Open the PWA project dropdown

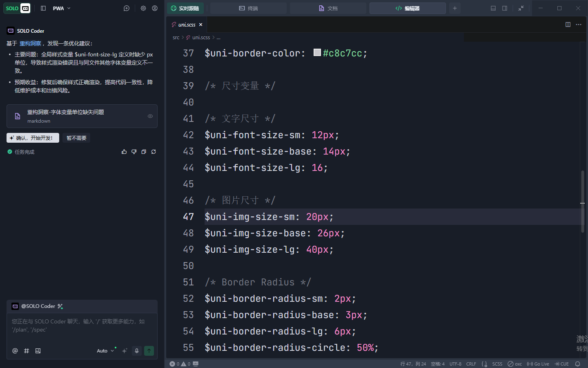tap(62, 8)
